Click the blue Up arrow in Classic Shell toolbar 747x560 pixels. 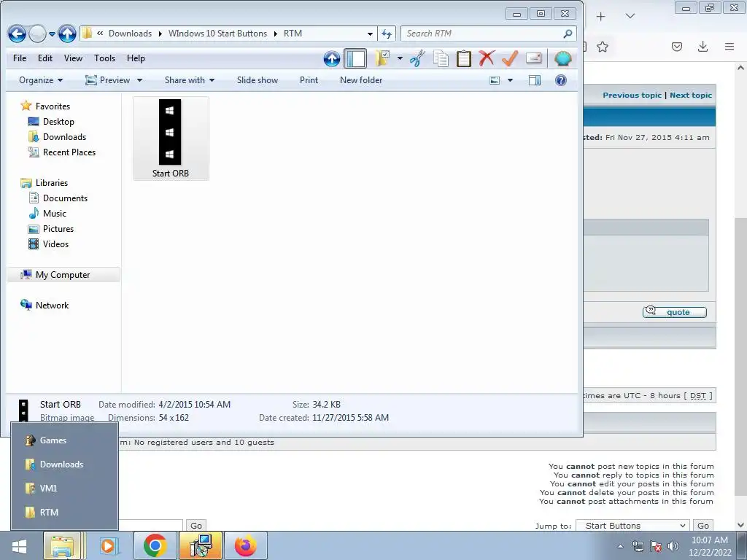click(332, 58)
